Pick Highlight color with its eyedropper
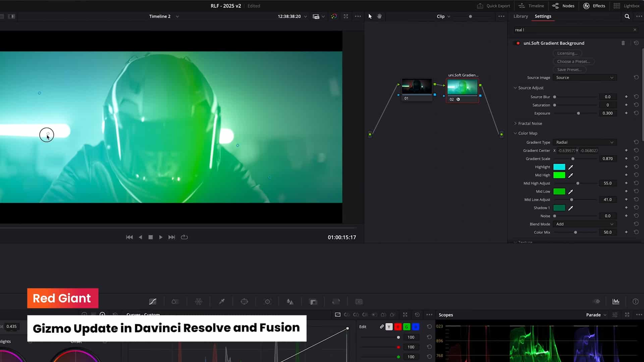This screenshot has height=362, width=644. pyautogui.click(x=571, y=167)
